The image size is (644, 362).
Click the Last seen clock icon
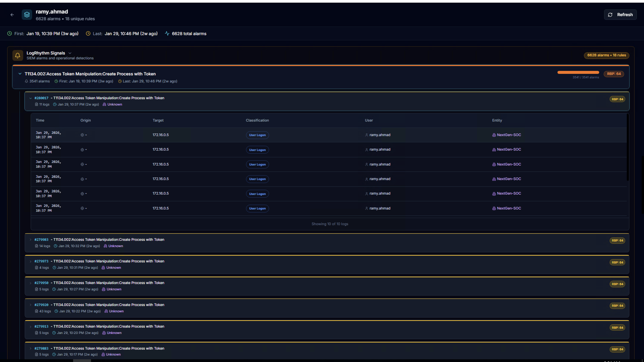coord(88,34)
